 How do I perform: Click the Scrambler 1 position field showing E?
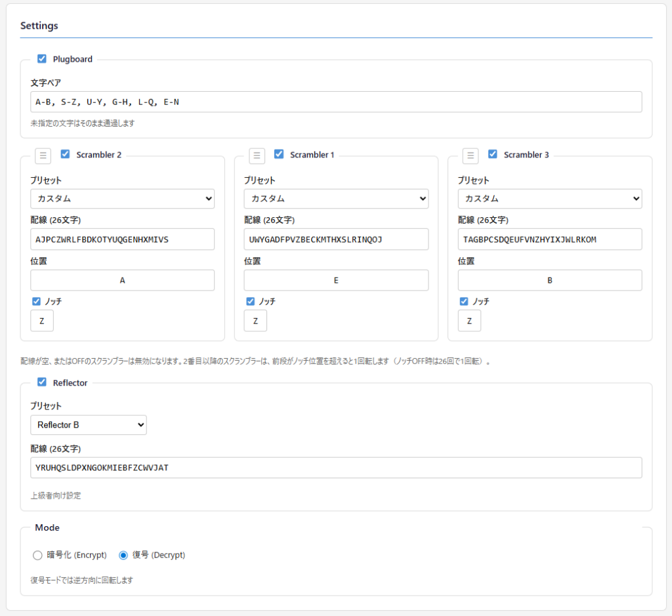click(336, 280)
